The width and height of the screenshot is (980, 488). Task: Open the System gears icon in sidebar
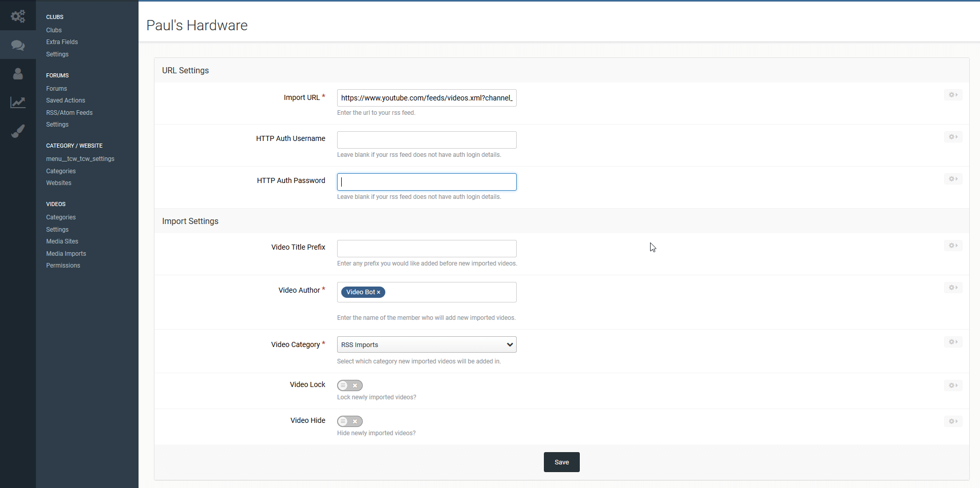(18, 16)
